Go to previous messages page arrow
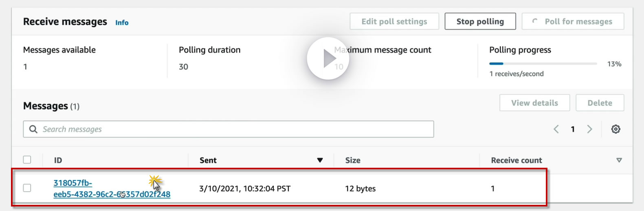Image resolution: width=644 pixels, height=211 pixels. click(x=556, y=129)
